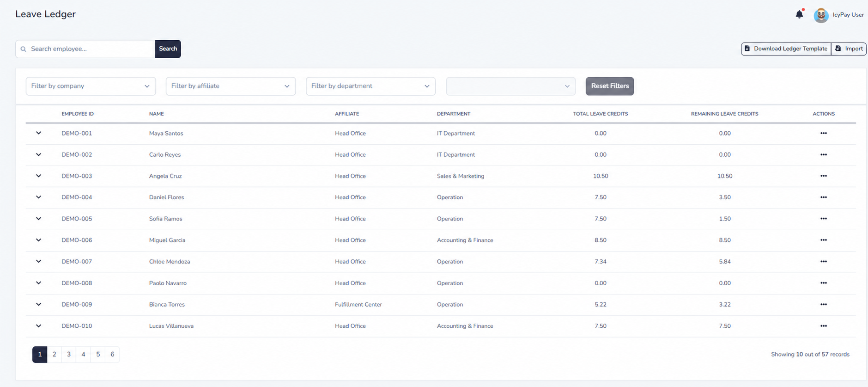Open the Filter by company dropdown
Image resolution: width=868 pixels, height=387 pixels.
click(x=91, y=86)
